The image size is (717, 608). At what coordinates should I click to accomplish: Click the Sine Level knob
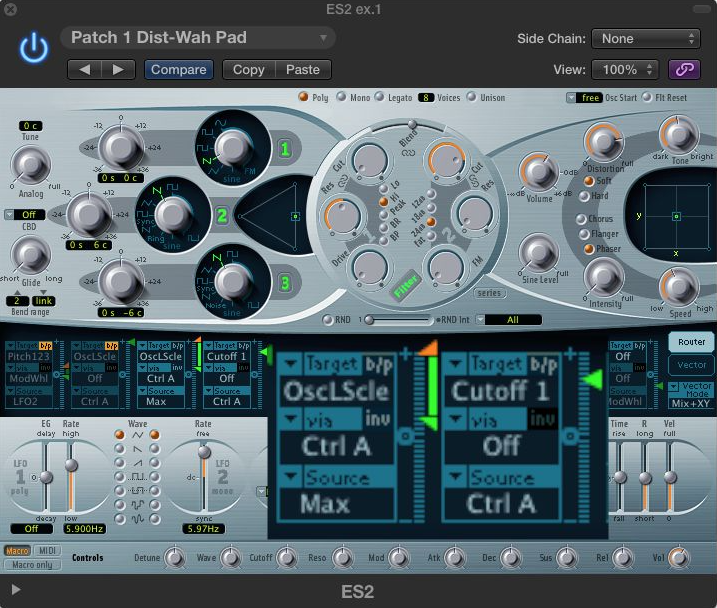click(540, 253)
